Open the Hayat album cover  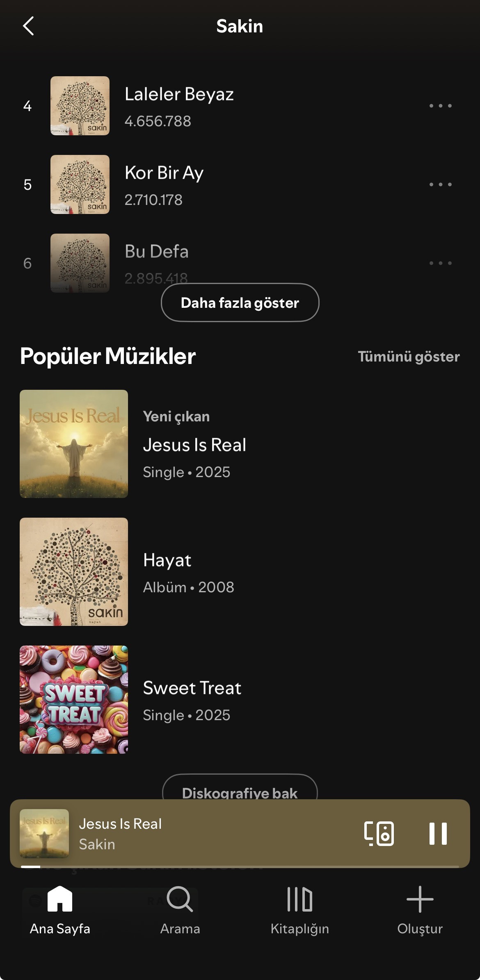coord(74,572)
